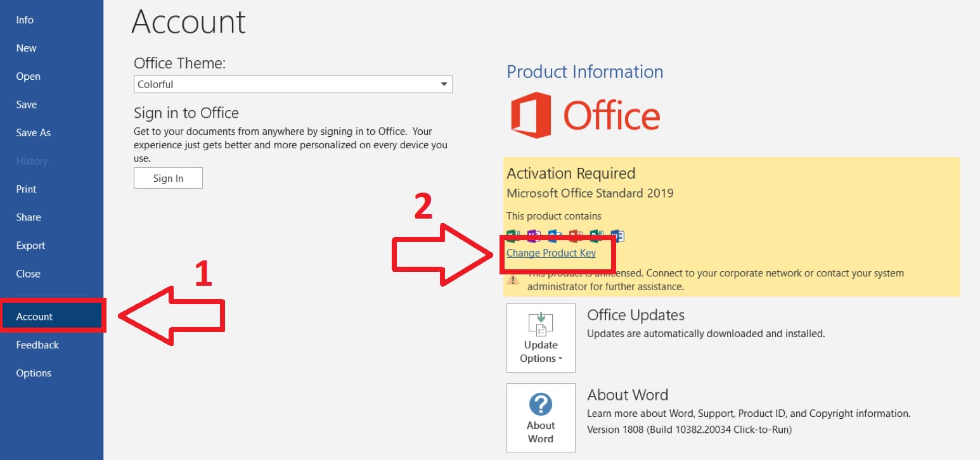
Task: Select Options at the sidebar bottom
Action: pyautogui.click(x=34, y=373)
